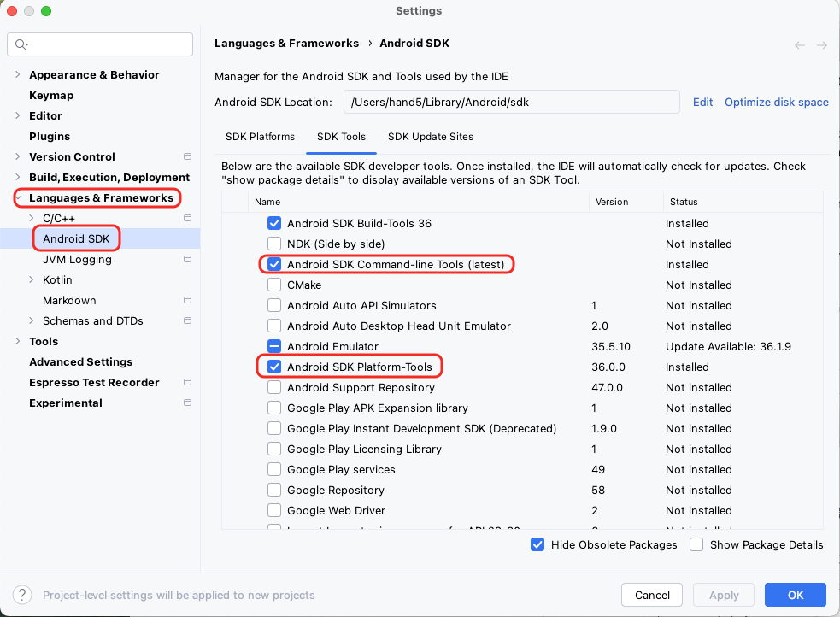Image resolution: width=840 pixels, height=617 pixels.
Task: Uncheck Android SDK Build-Tools 36
Action: pyautogui.click(x=274, y=223)
